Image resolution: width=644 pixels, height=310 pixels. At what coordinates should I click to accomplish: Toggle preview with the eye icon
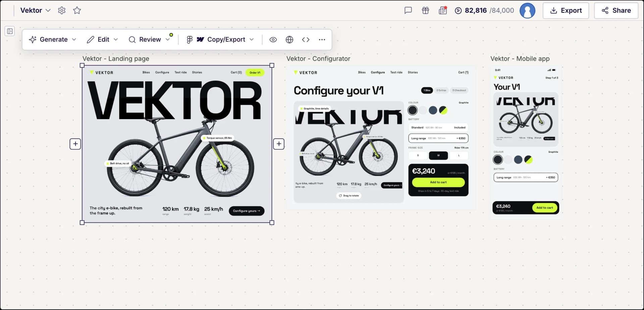click(273, 40)
